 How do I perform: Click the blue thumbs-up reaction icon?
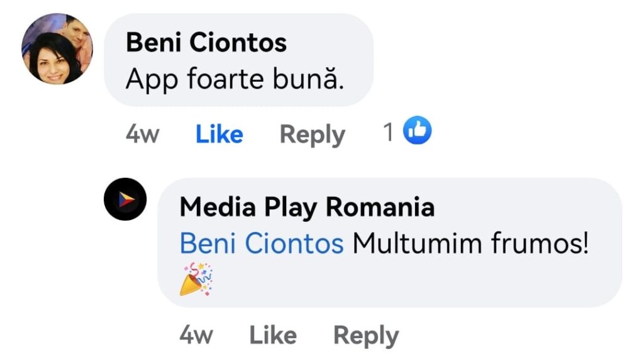417,131
